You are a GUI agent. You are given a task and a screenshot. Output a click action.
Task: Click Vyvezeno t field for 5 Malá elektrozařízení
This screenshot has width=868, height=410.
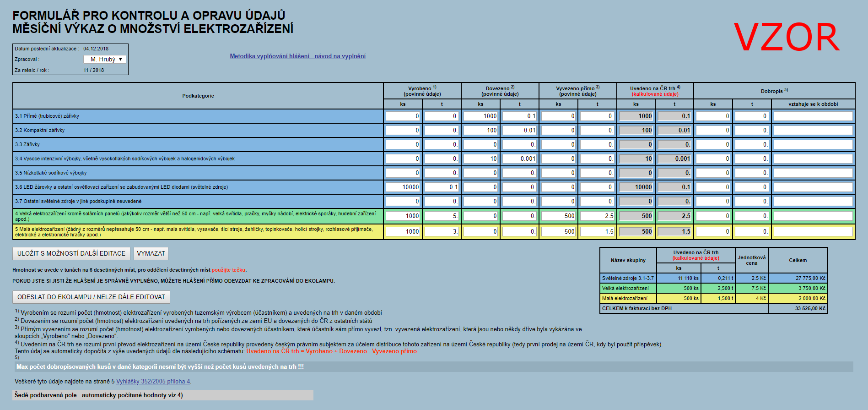click(x=597, y=232)
